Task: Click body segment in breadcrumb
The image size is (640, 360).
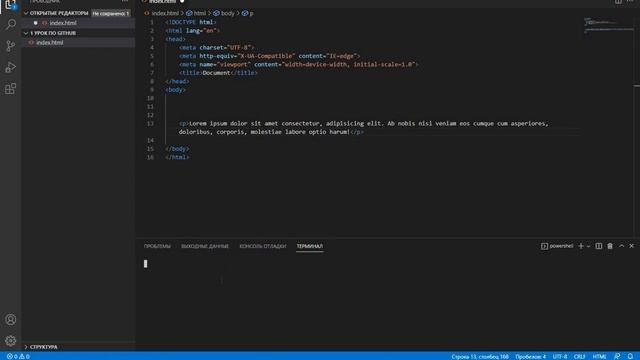Action: (x=228, y=13)
